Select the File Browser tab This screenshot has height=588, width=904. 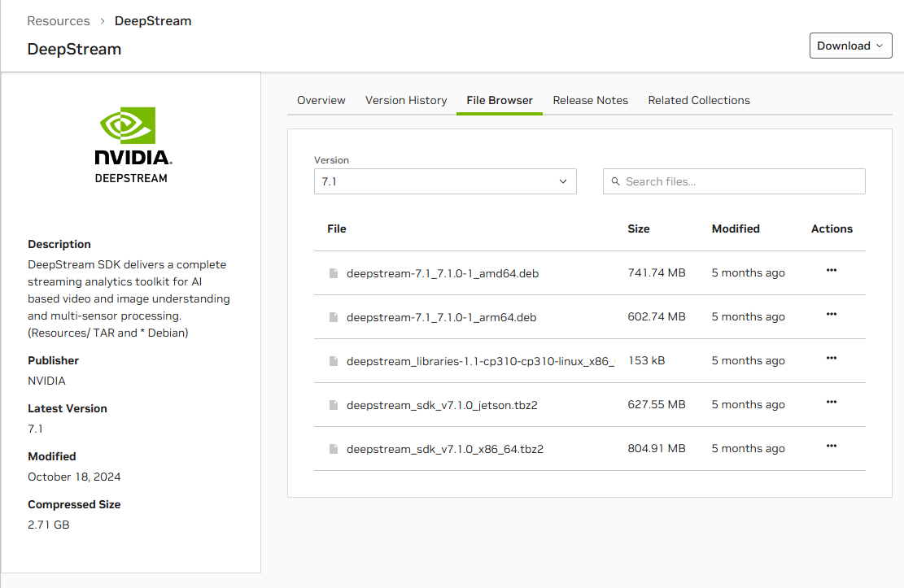pyautogui.click(x=500, y=100)
